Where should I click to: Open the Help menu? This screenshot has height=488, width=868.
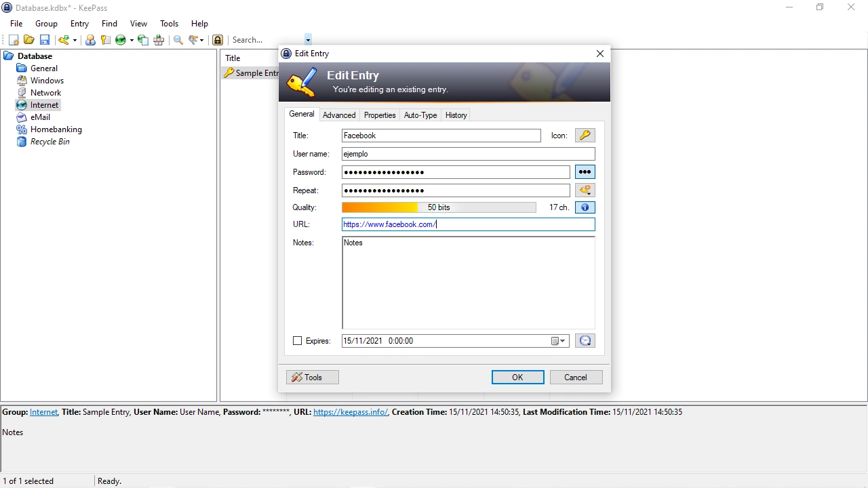pos(199,24)
